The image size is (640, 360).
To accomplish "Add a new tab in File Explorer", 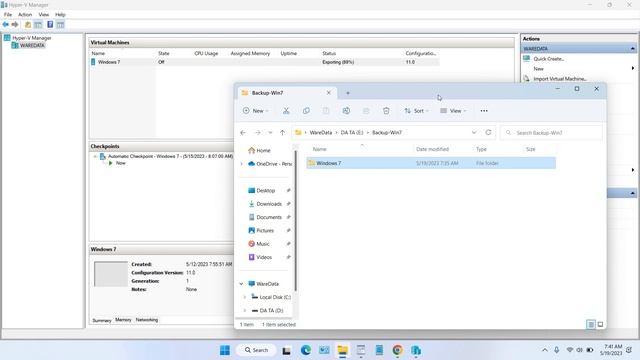I will pos(348,93).
